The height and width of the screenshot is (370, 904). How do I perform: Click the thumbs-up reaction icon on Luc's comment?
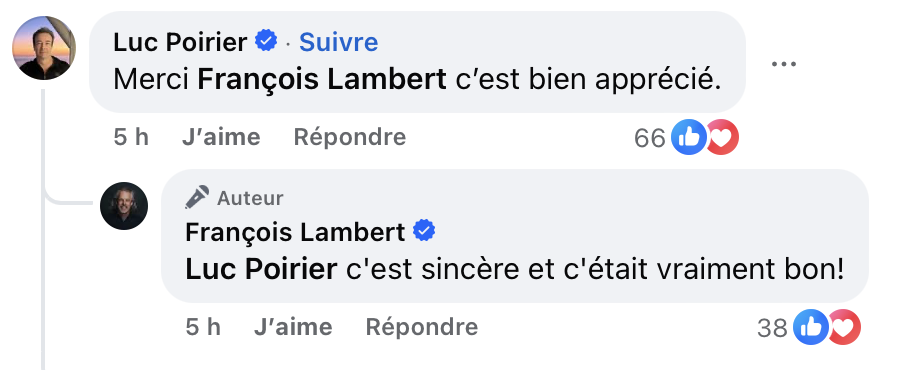[689, 137]
